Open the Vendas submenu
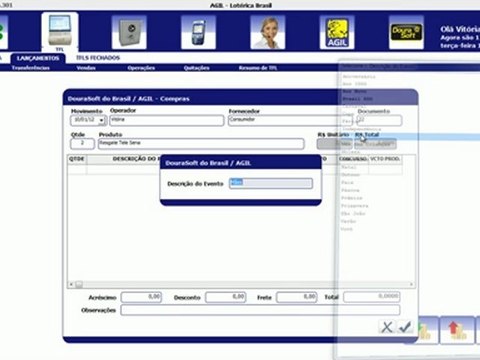Screen dimensions: 480x360 click(86, 68)
